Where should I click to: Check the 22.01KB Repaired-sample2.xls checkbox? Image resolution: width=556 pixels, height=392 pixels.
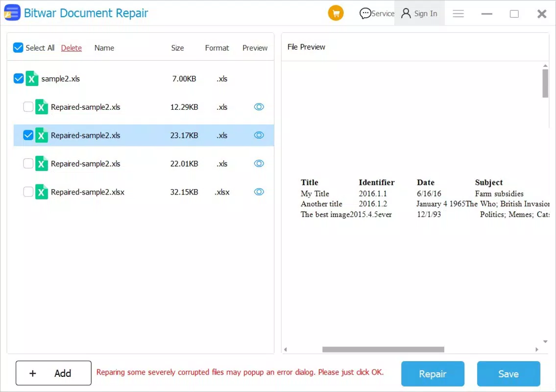28,164
